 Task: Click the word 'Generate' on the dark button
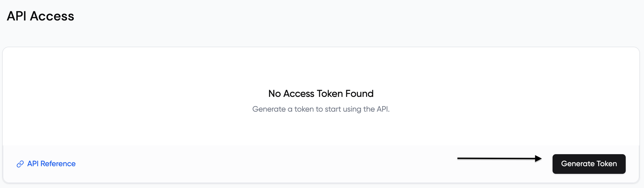pyautogui.click(x=578, y=164)
